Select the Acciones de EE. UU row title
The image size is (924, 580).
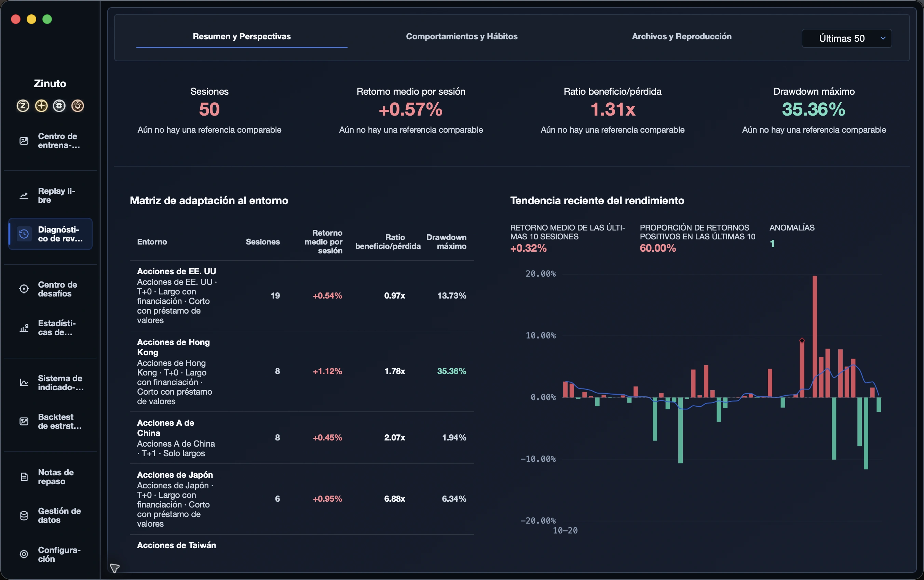click(x=177, y=271)
